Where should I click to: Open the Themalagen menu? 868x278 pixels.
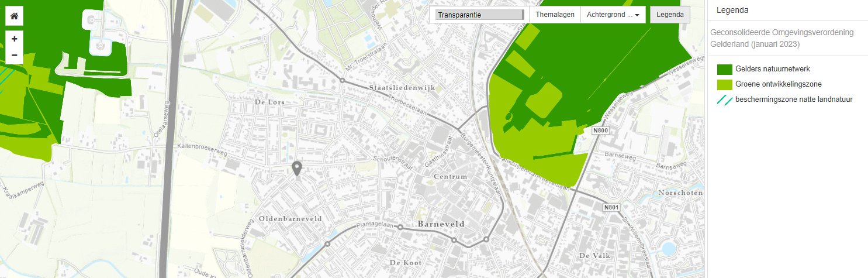click(555, 15)
